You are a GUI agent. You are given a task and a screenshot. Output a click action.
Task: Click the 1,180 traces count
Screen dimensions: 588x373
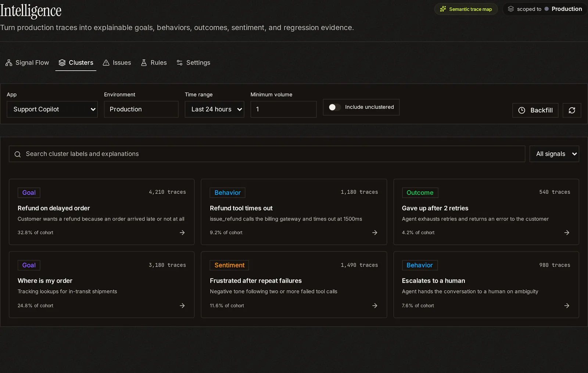(x=359, y=192)
